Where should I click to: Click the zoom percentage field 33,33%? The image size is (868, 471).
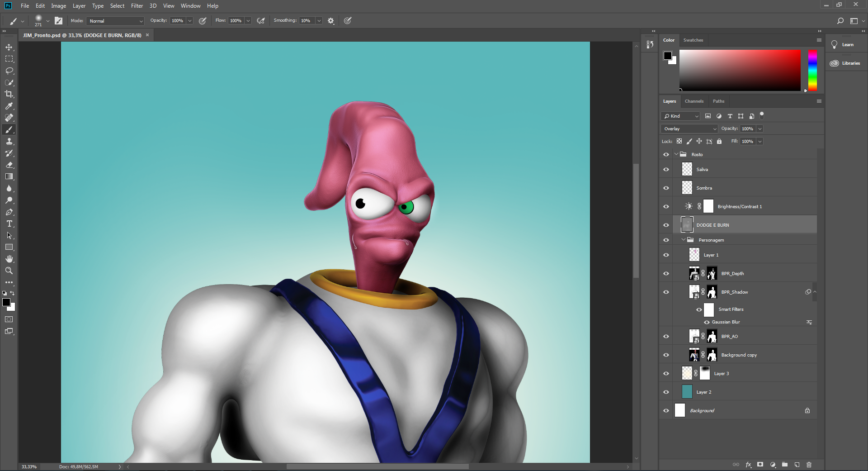29,466
